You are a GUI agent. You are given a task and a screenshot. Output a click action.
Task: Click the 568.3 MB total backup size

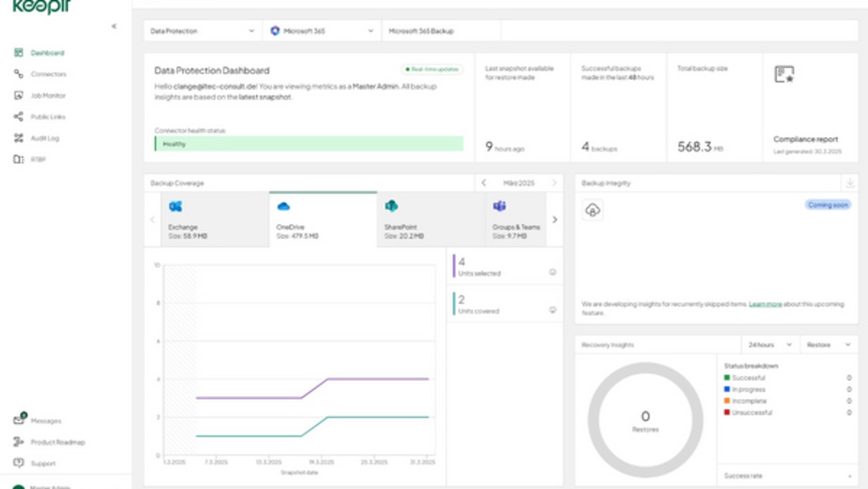pyautogui.click(x=700, y=147)
